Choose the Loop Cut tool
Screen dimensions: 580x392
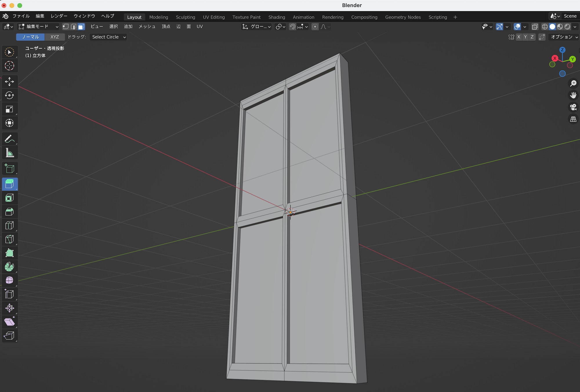point(9,226)
